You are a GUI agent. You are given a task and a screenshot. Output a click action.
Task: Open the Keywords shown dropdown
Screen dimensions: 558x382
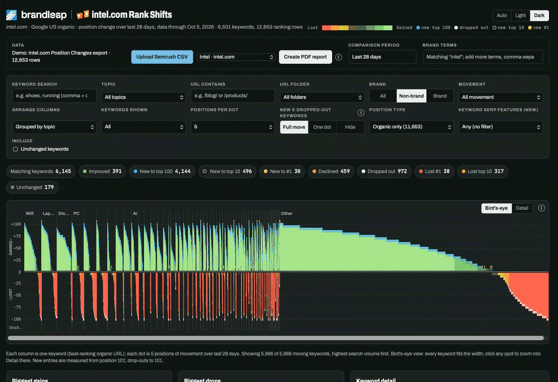pyautogui.click(x=143, y=127)
